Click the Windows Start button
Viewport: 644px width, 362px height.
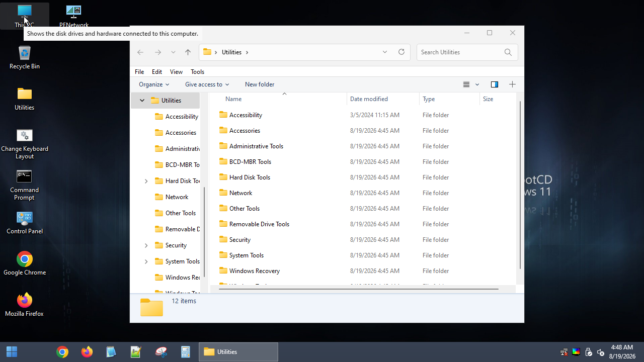coord(12,352)
